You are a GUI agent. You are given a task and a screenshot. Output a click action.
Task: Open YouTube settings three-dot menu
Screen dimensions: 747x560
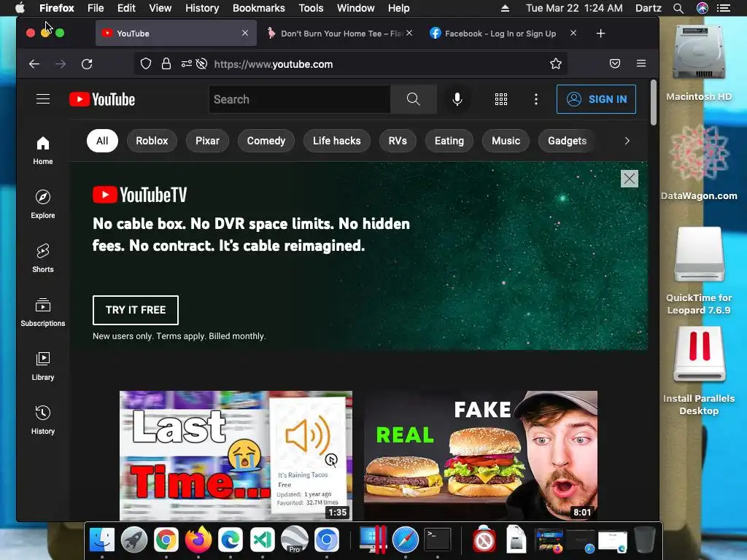click(x=536, y=99)
